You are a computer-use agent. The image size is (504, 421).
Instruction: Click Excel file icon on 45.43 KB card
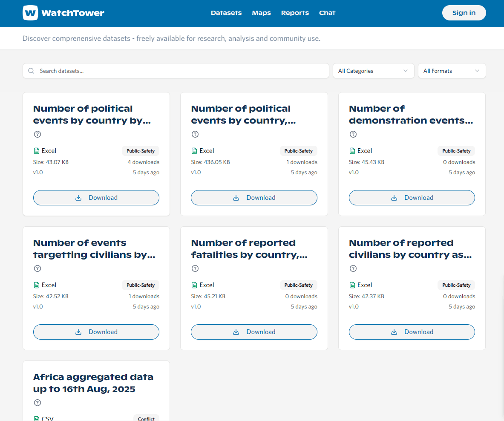coord(352,151)
